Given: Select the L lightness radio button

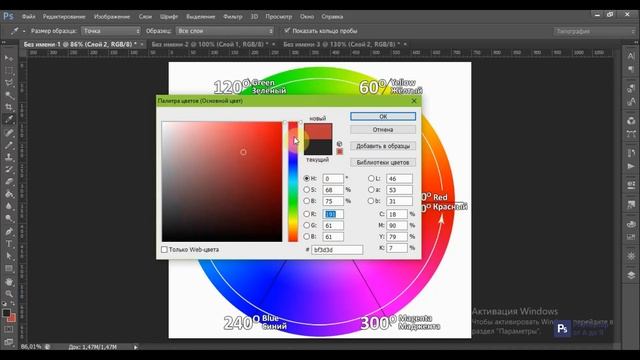Looking at the screenshot, I should (371, 178).
